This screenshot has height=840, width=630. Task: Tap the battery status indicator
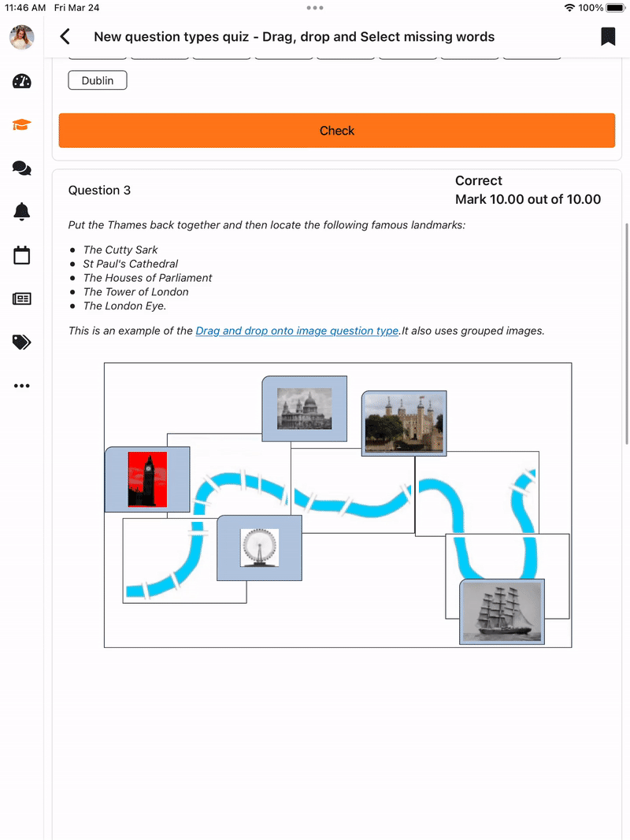(x=616, y=8)
